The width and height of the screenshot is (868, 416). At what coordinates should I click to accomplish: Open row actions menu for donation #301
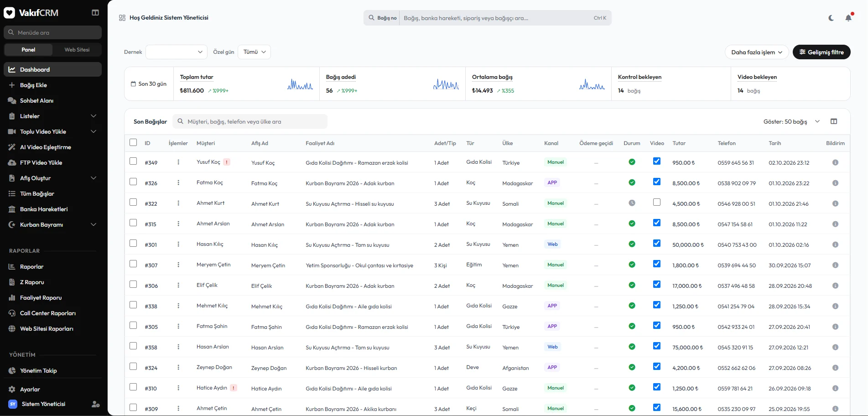[178, 244]
